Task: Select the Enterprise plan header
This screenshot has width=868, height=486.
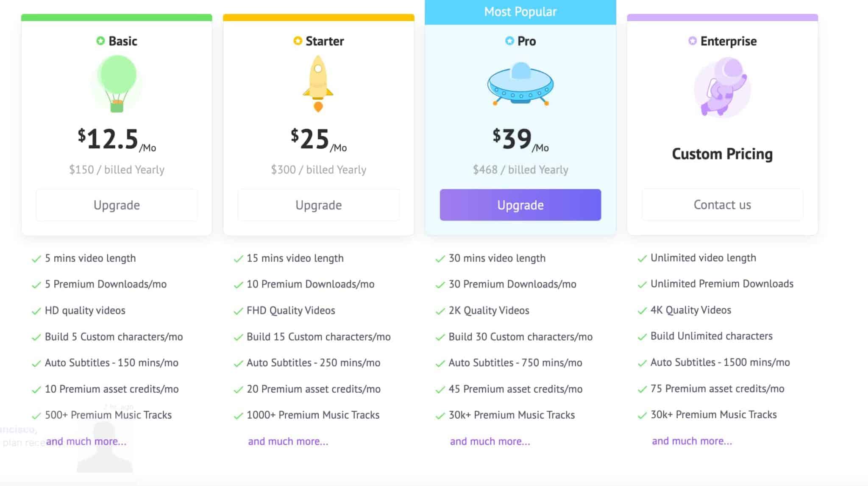Action: 728,41
